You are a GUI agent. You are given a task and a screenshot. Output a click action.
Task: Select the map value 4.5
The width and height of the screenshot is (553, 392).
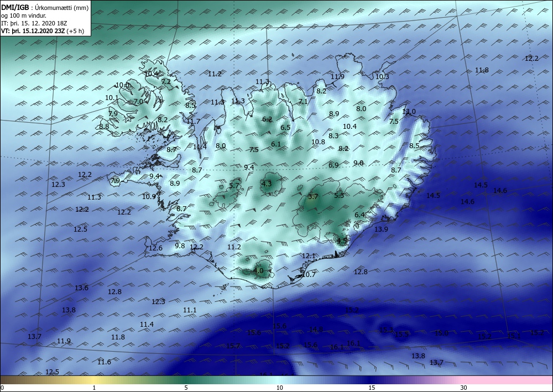pos(342,241)
